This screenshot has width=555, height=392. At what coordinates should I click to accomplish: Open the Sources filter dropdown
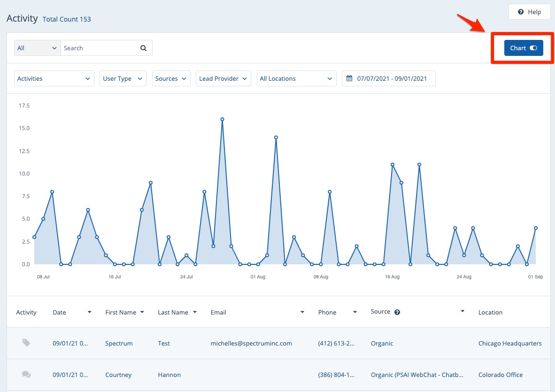[171, 78]
